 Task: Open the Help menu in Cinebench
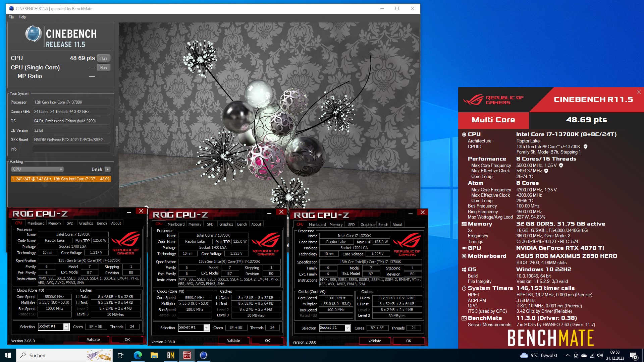(x=22, y=17)
